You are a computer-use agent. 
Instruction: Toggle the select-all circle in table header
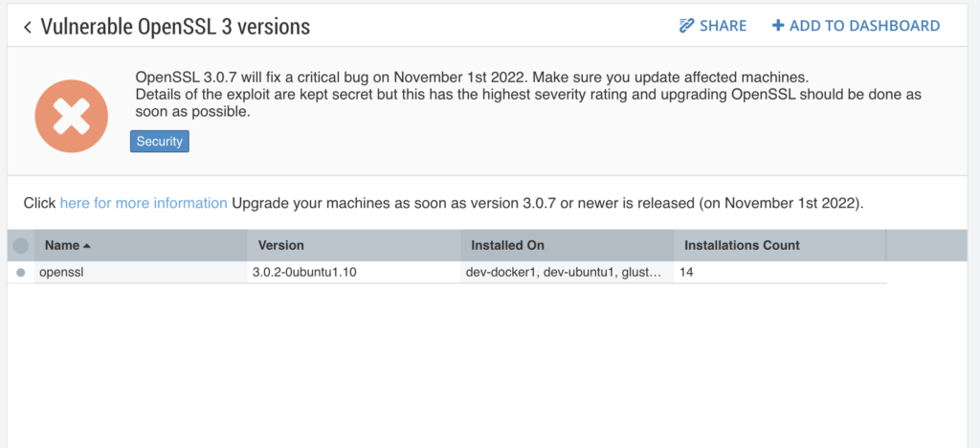coord(21,246)
